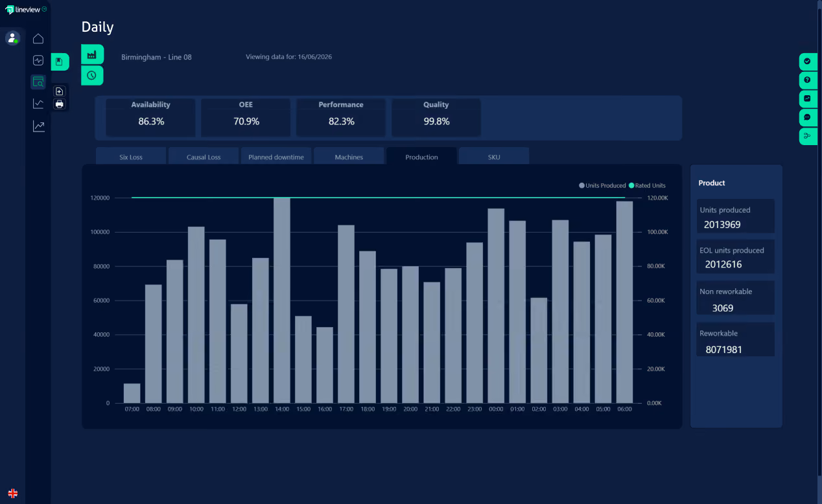Click the 16:00 production bar
Viewport: 822px width, 504px height.
click(x=325, y=365)
